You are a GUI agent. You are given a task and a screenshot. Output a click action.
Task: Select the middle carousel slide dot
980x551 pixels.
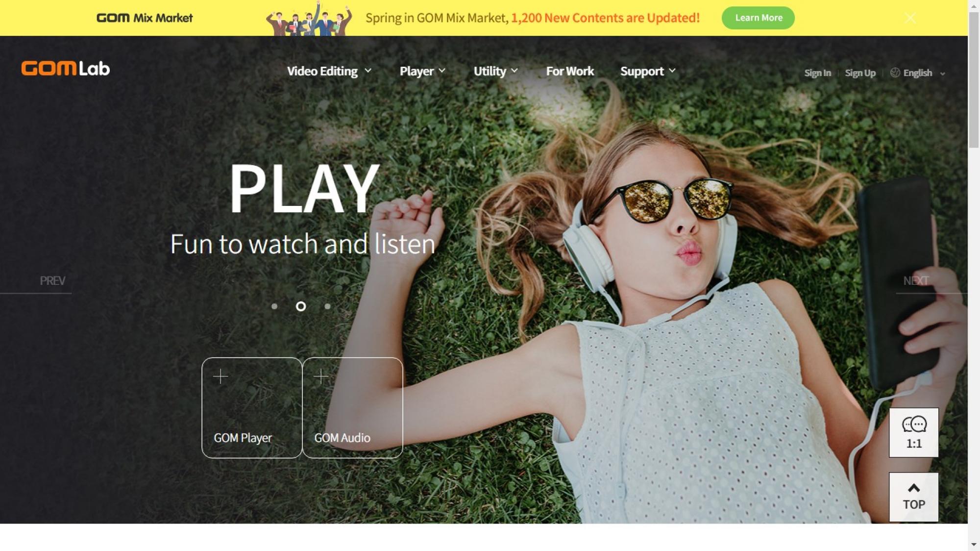click(301, 306)
